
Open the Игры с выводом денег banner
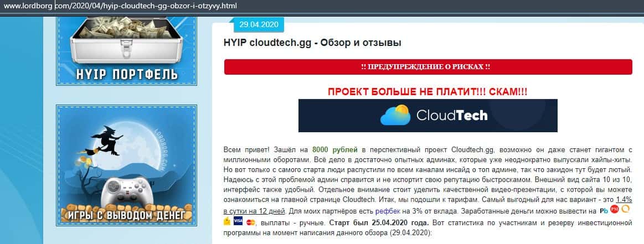tap(126, 165)
